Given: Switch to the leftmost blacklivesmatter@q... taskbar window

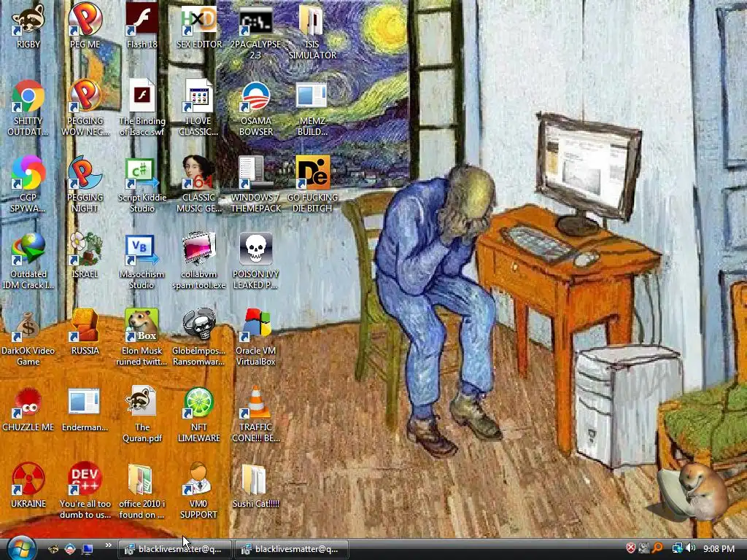Looking at the screenshot, I should pyautogui.click(x=174, y=549).
